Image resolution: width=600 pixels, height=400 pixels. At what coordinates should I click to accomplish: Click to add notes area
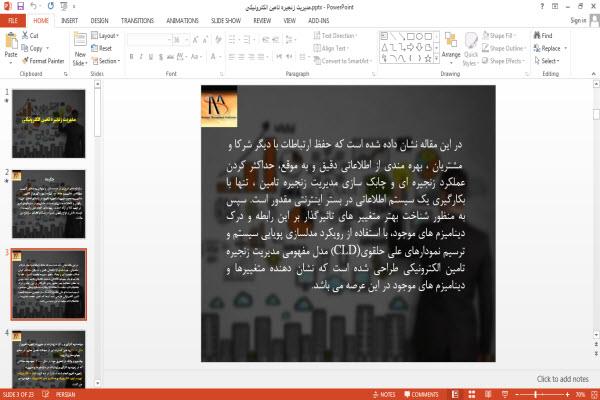pos(562,379)
